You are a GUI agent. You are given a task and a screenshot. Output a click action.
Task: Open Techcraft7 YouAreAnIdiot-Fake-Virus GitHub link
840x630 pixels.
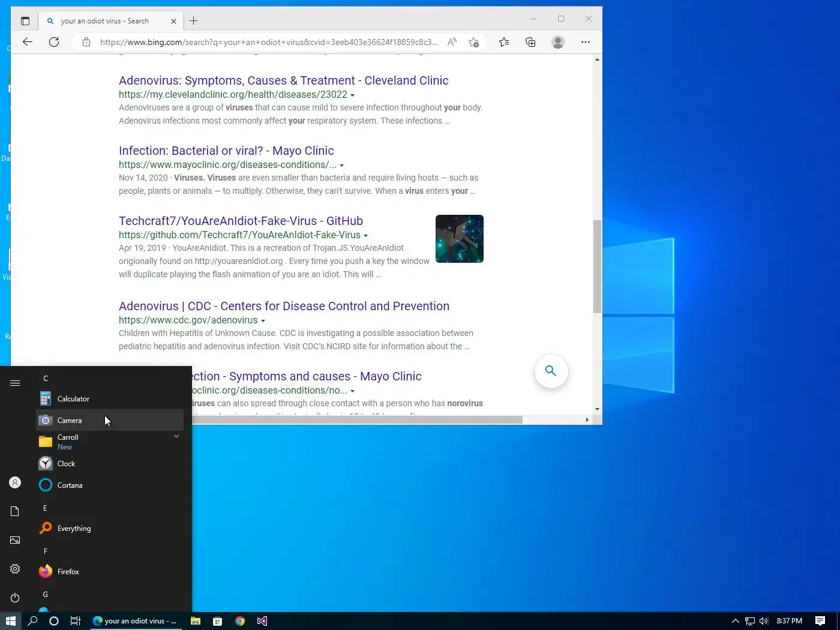pos(241,221)
